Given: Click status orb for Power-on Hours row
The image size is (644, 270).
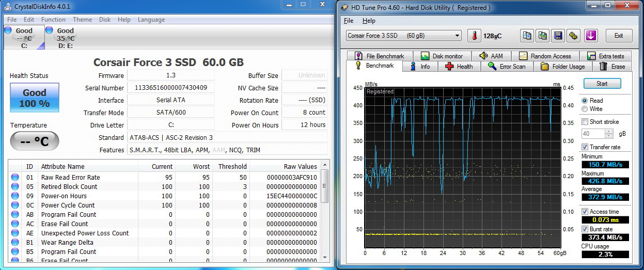Looking at the screenshot, I should [15, 196].
